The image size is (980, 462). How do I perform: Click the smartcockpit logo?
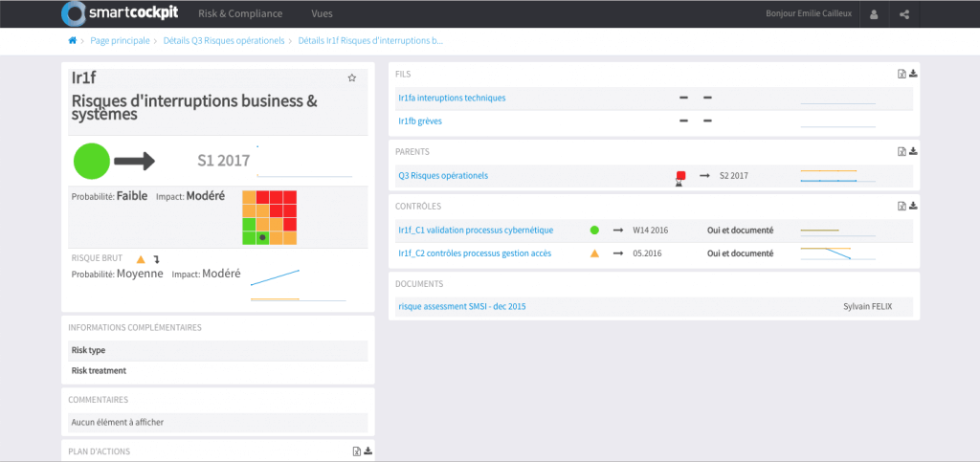pos(118,13)
